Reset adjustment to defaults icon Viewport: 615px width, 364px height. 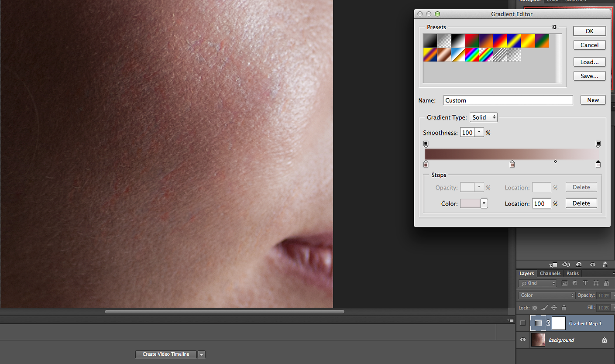(x=579, y=264)
